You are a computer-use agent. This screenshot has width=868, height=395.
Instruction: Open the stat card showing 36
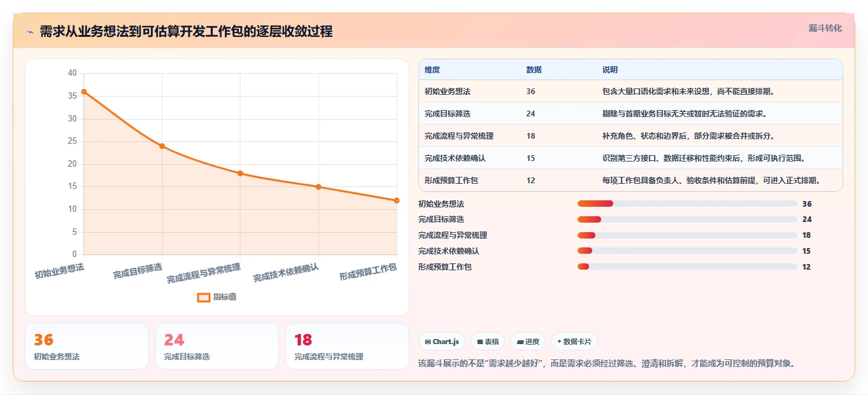pyautogui.click(x=87, y=346)
